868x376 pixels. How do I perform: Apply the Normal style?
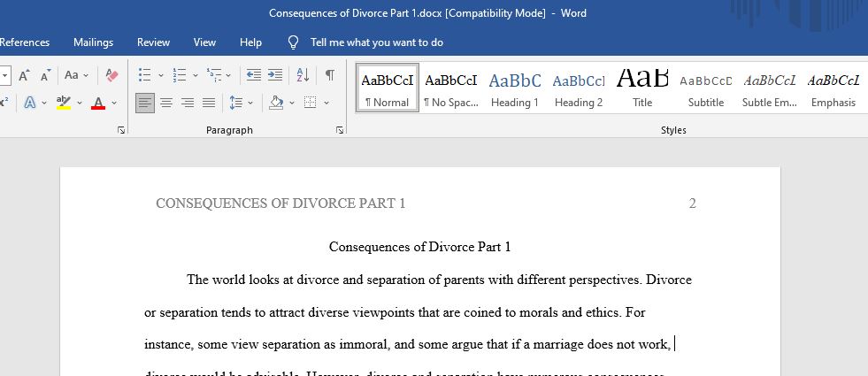tap(388, 88)
